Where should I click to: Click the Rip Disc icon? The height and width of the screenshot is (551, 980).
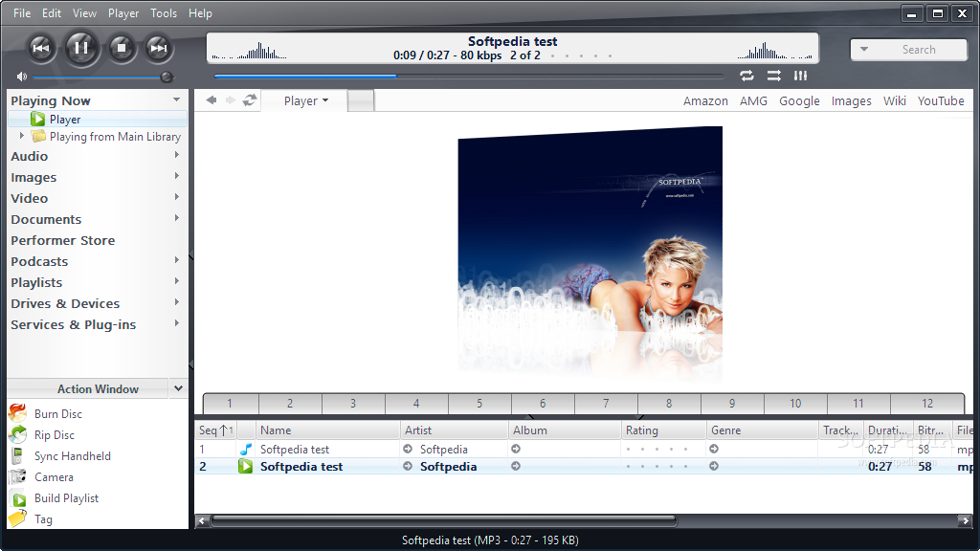tap(18, 434)
